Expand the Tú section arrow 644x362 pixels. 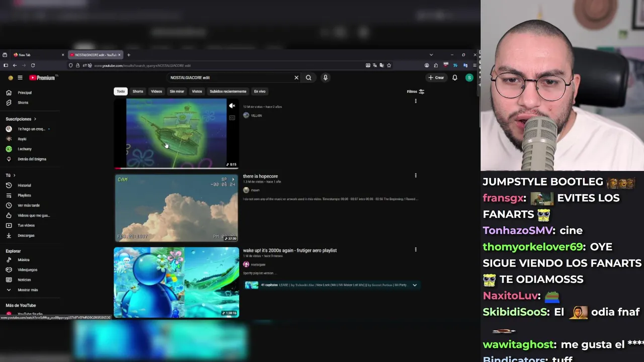(x=14, y=175)
